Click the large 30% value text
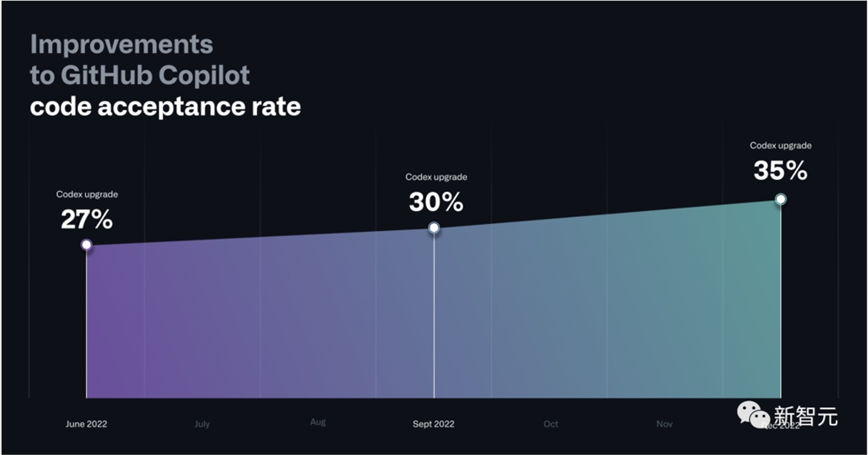Screen dimensions: 868x455 pyautogui.click(x=437, y=202)
